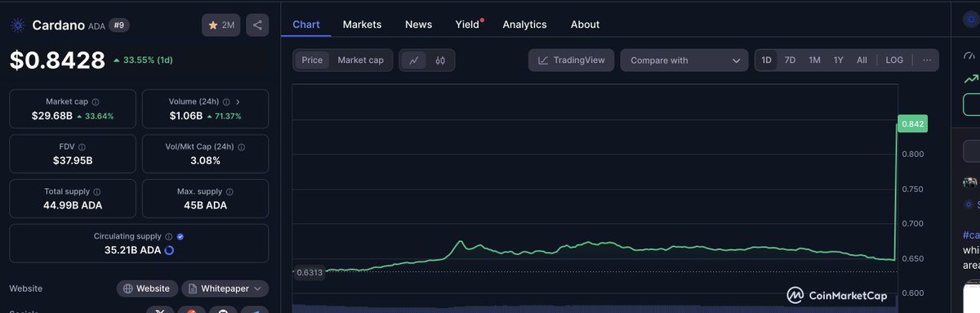The image size is (980, 313).
Task: Switch chart to Market cap view
Action: click(361, 60)
